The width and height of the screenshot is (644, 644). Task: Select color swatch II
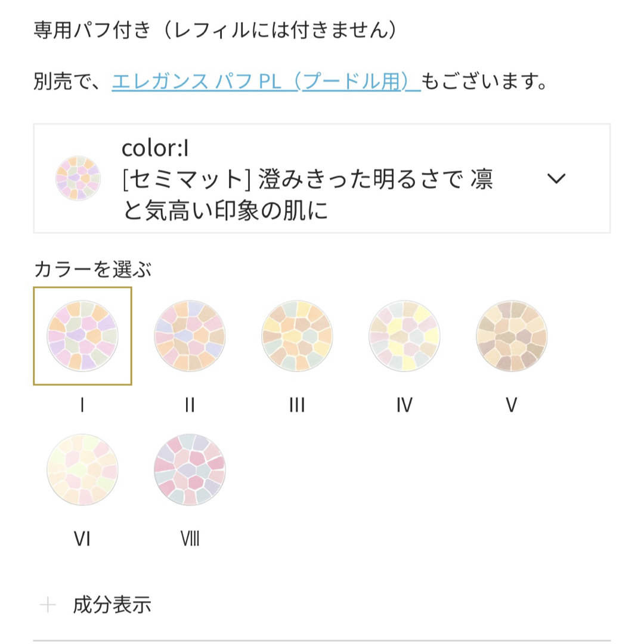click(x=190, y=336)
